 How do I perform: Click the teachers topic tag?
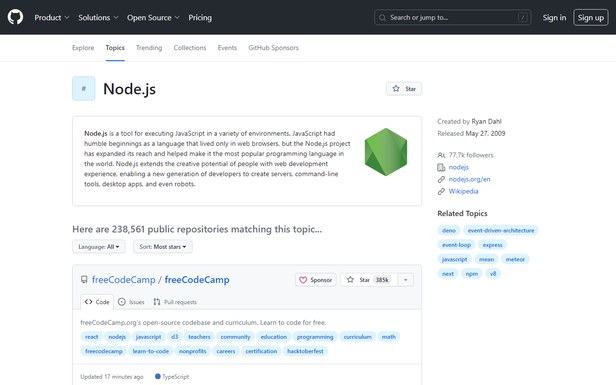[199, 337]
